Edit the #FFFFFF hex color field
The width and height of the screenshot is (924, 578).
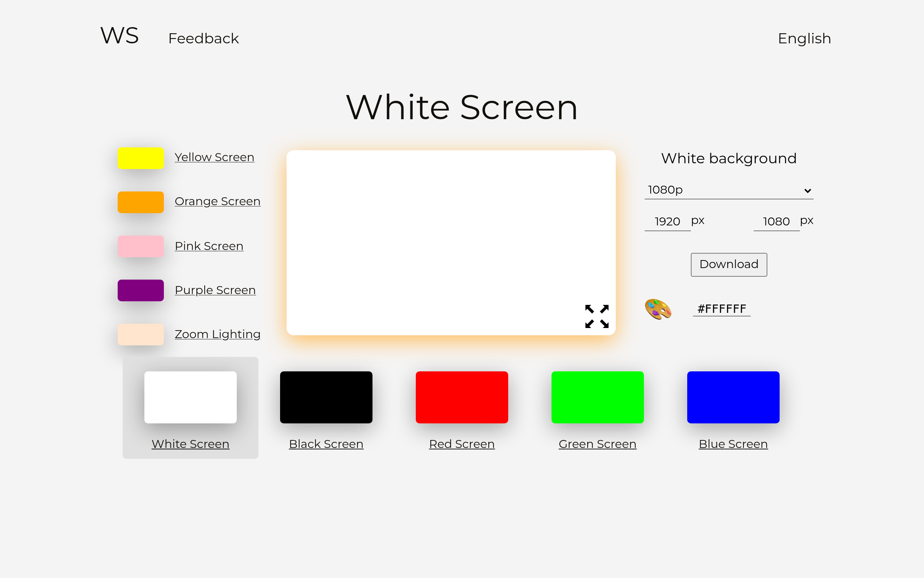pyautogui.click(x=721, y=309)
